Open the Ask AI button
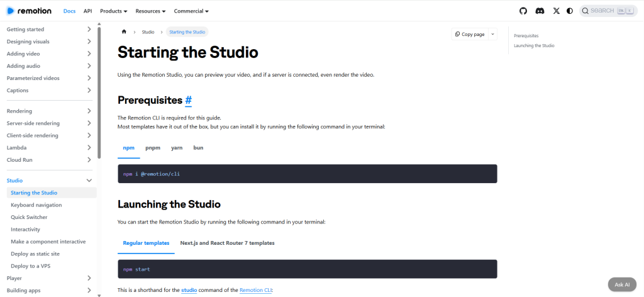This screenshot has height=297, width=644. tap(622, 284)
